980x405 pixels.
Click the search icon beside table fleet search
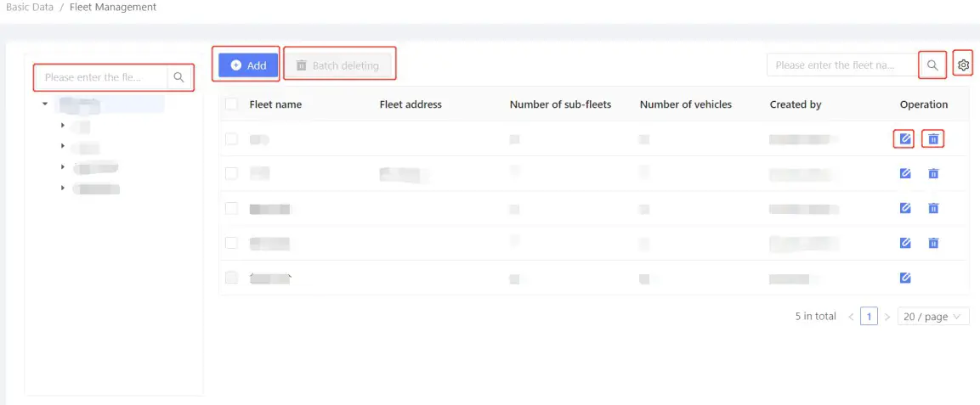pos(932,65)
